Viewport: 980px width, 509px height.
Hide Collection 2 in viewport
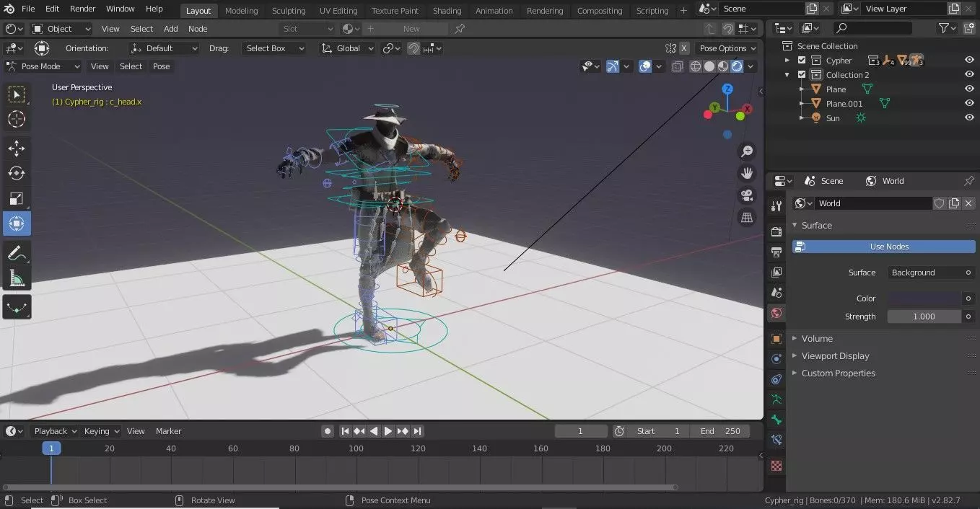coord(969,75)
